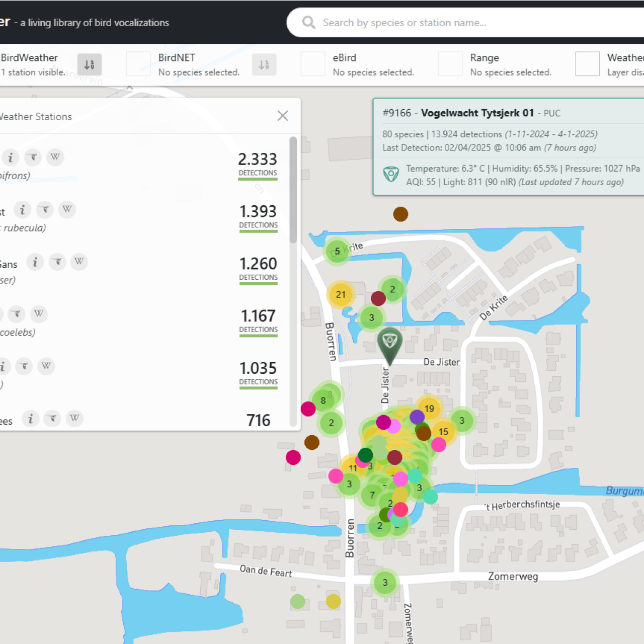This screenshot has height=644, width=644.
Task: Open the cluster marker labeled 19
Action: (429, 409)
